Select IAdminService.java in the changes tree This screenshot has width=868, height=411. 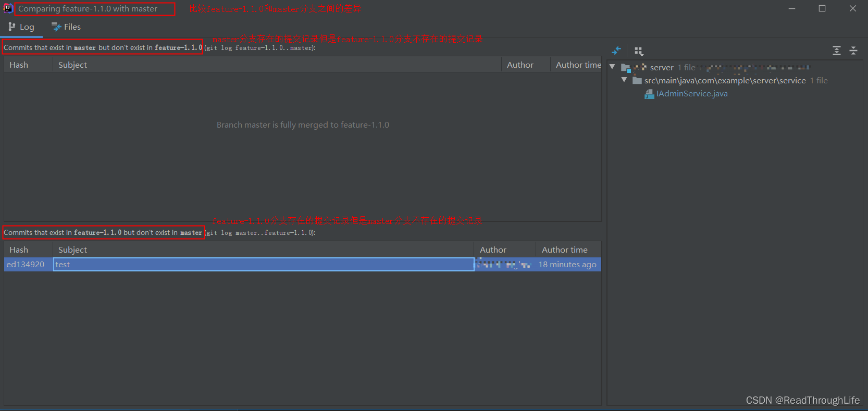click(692, 94)
